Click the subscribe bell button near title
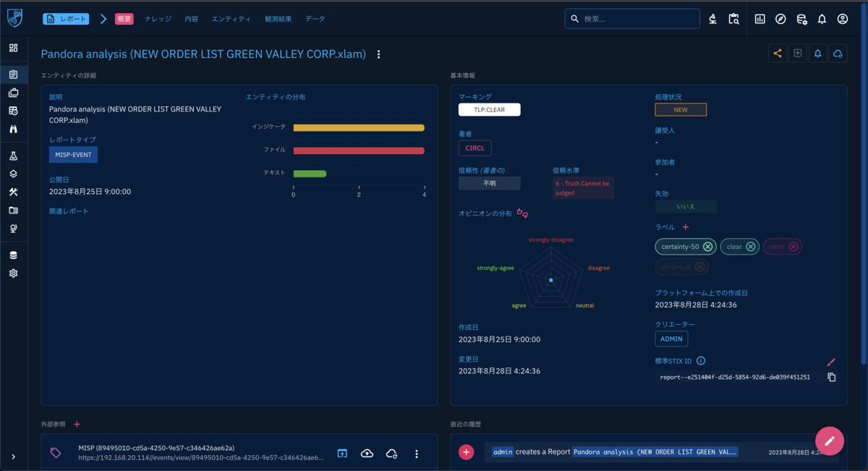 [818, 54]
